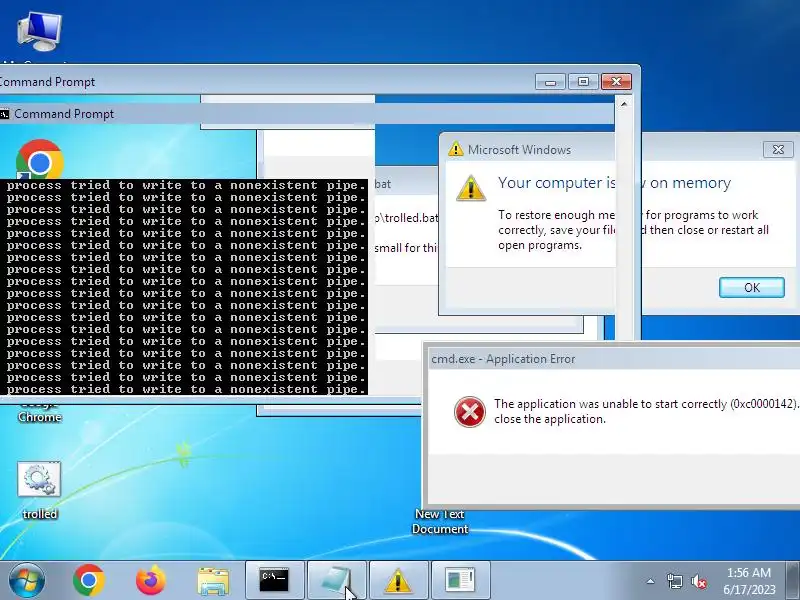
Task: Click the inner Command Prompt title icon
Action: (x=5, y=114)
